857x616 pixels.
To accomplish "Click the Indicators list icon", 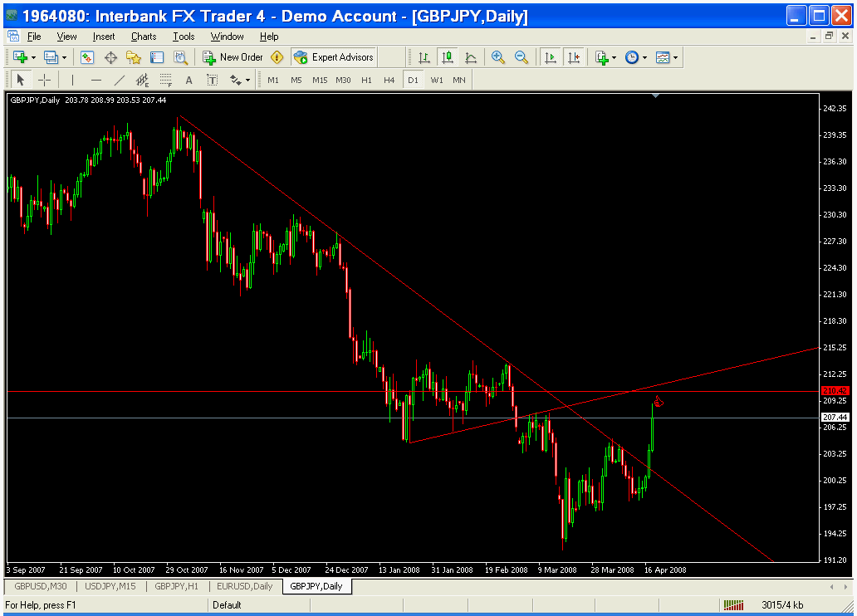I will coord(602,57).
